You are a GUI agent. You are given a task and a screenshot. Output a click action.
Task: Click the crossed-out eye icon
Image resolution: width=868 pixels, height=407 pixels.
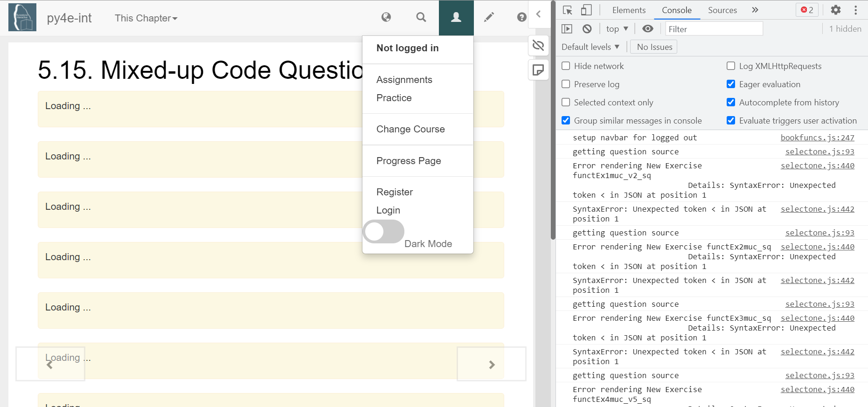tap(538, 45)
